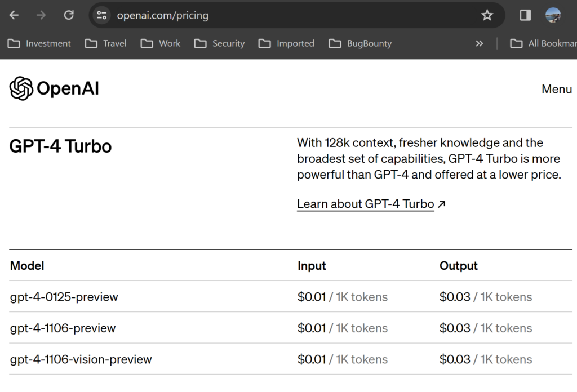Click the Model column header
The image size is (577, 392).
[27, 265]
